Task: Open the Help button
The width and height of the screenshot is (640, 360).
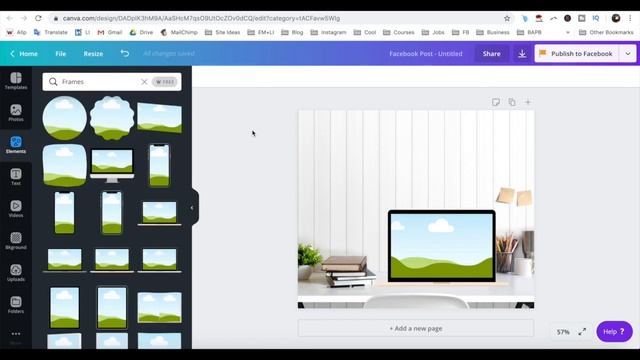Action: pyautogui.click(x=614, y=331)
